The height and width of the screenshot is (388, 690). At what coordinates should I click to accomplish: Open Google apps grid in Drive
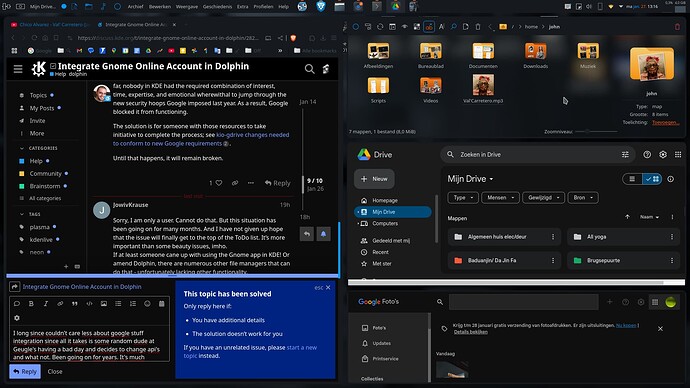coord(678,154)
